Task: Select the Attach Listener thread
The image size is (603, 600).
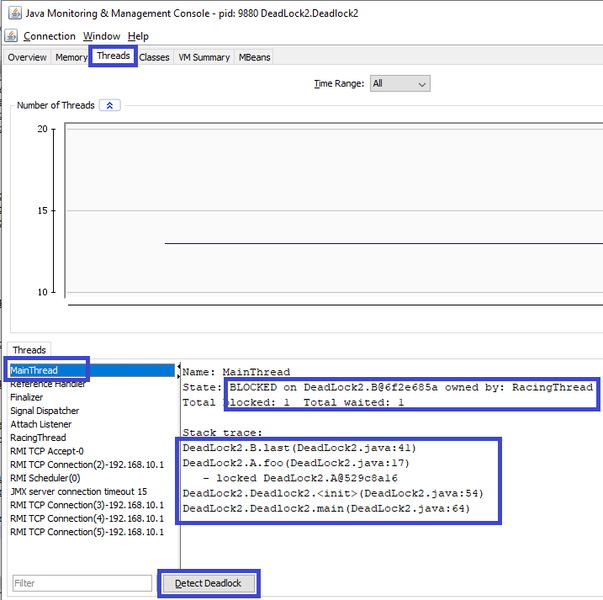Action: (92, 424)
